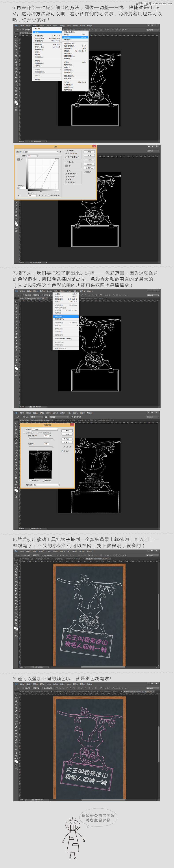Open the 通道 RGB channel dropdown
Image resolution: width=174 pixels, height=868 pixels.
pyautogui.click(x=32, y=156)
